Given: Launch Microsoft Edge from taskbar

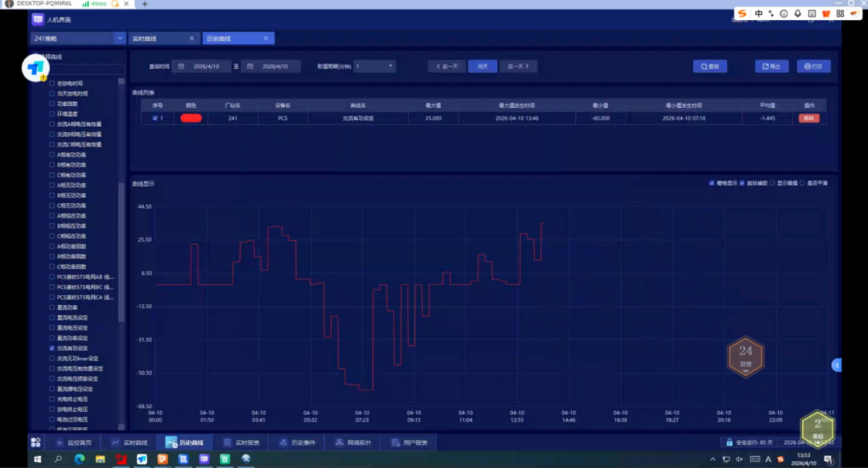Looking at the screenshot, I should (x=79, y=459).
